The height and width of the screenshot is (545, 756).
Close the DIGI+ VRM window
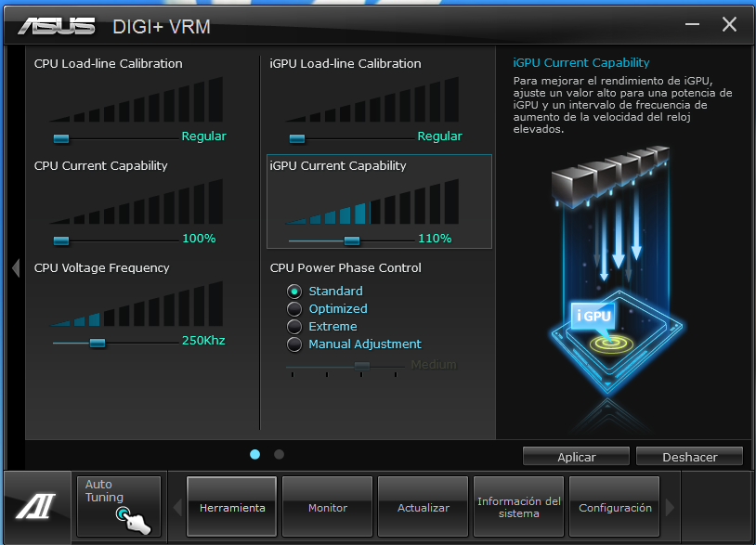[x=729, y=24]
